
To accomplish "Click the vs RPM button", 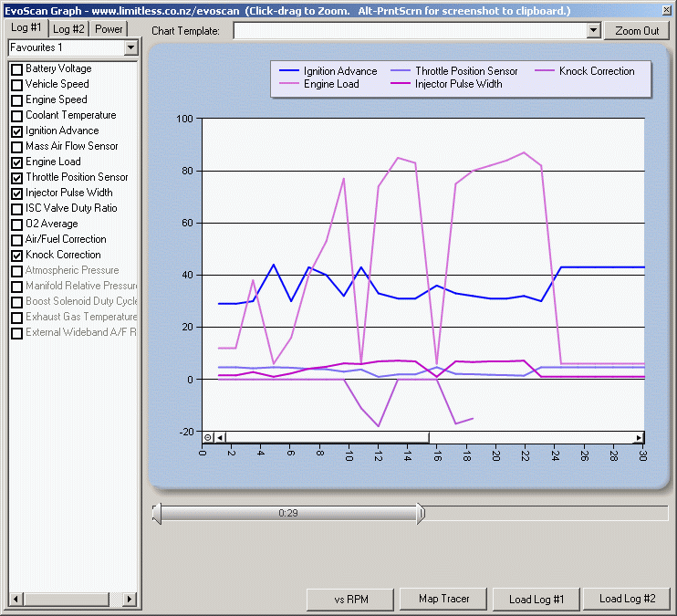I will pyautogui.click(x=350, y=600).
